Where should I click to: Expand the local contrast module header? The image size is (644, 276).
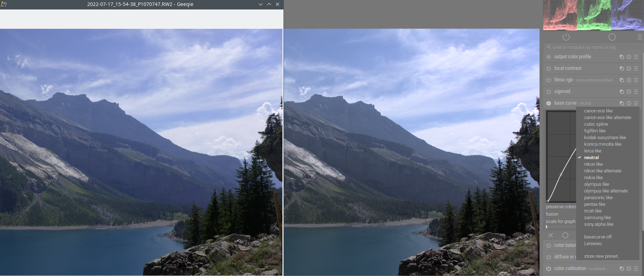pyautogui.click(x=568, y=68)
